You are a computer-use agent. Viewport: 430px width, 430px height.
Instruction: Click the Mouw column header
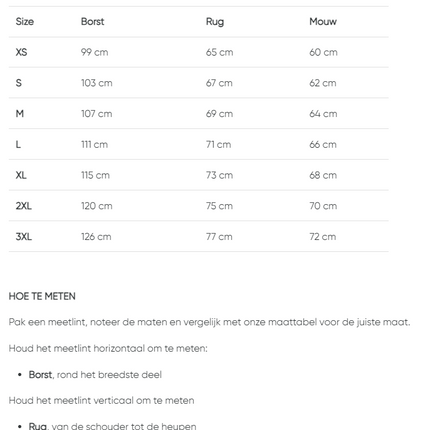pyautogui.click(x=323, y=22)
